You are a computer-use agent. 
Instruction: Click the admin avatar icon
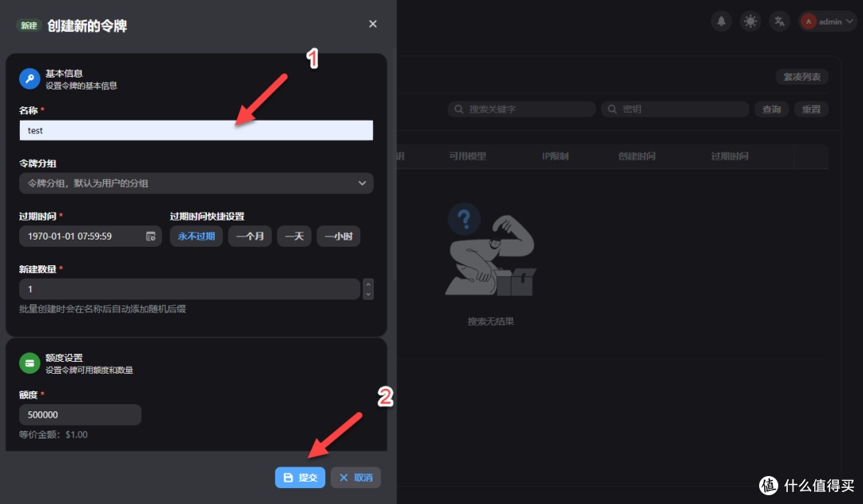pyautogui.click(x=809, y=22)
